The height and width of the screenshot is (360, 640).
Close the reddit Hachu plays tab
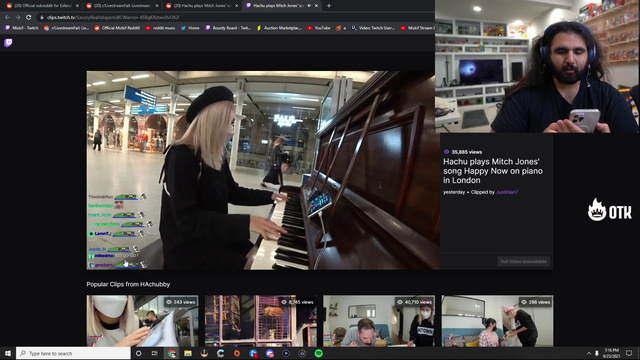coord(237,6)
